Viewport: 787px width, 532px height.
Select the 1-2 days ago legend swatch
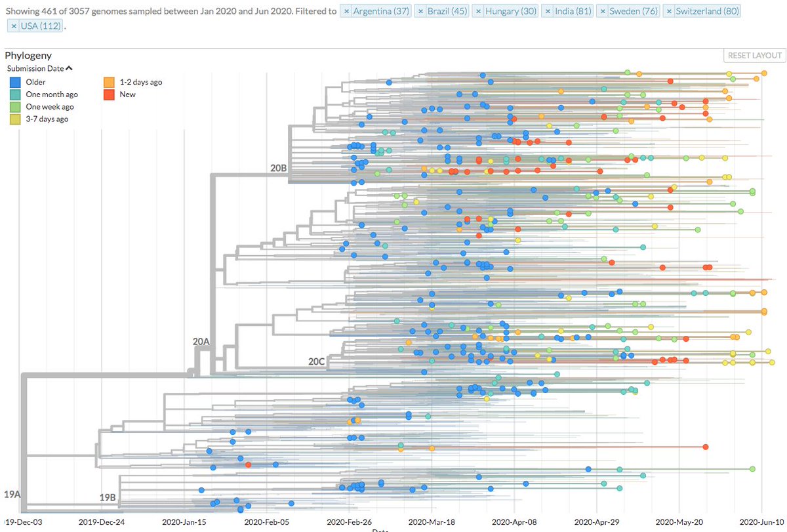coord(109,83)
